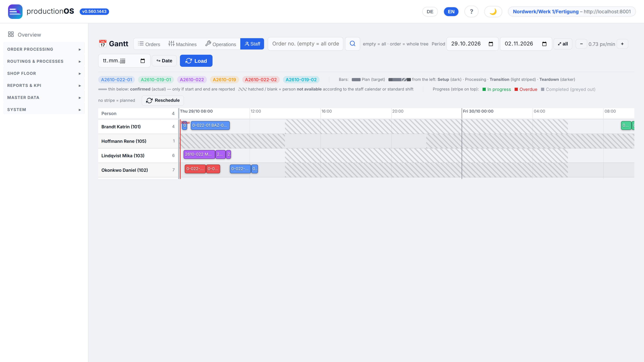Image resolution: width=644 pixels, height=362 pixels.
Task: Expand the MASTER DATA section
Action: pos(44,97)
